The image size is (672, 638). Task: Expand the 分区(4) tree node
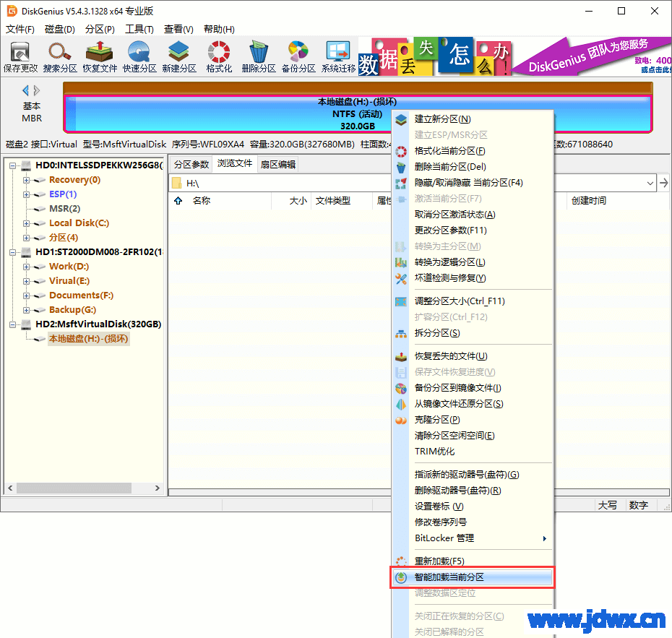27,238
